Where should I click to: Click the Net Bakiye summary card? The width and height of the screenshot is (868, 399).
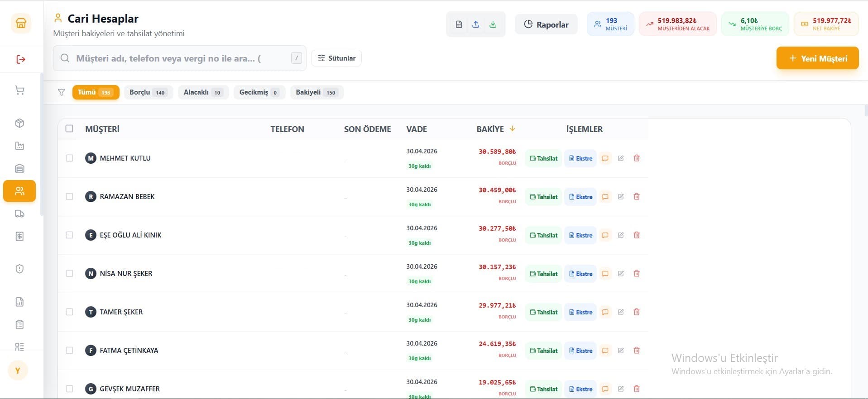tap(826, 24)
